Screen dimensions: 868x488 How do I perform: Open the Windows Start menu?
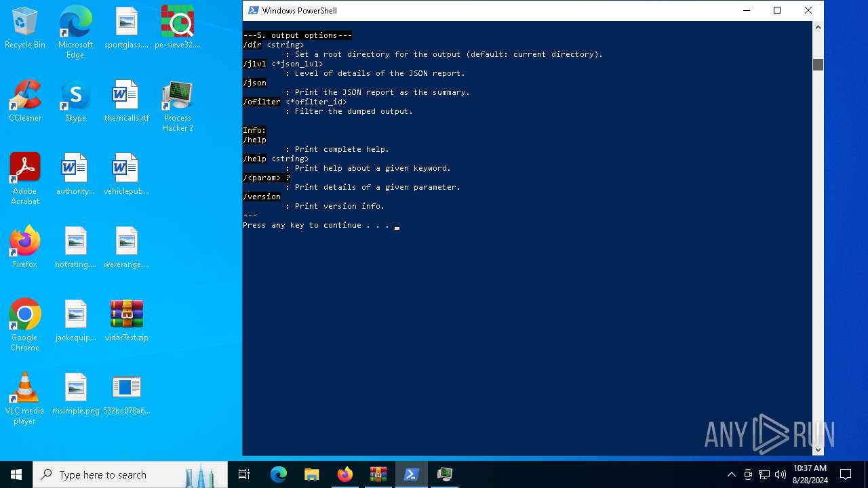tap(16, 474)
